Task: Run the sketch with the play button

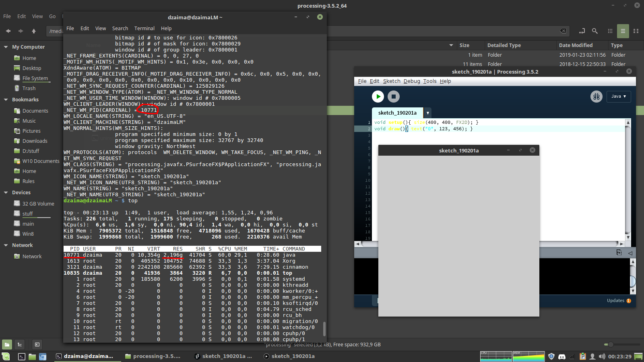Action: [x=378, y=97]
